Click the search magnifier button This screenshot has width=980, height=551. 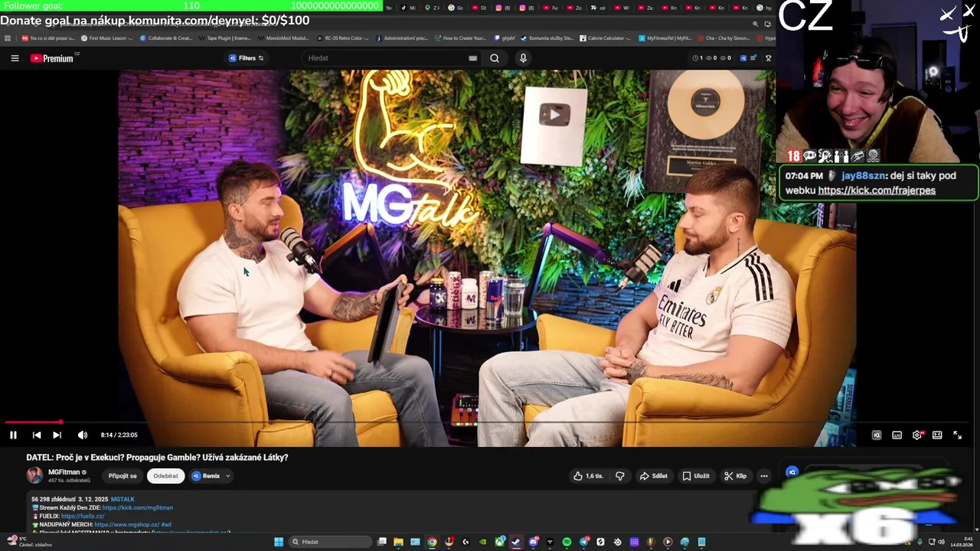[x=495, y=58]
